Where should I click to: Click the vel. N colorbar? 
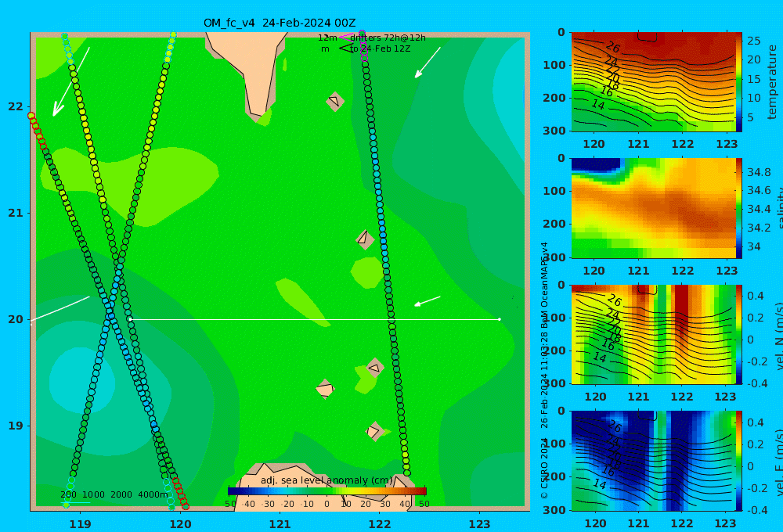click(739, 334)
